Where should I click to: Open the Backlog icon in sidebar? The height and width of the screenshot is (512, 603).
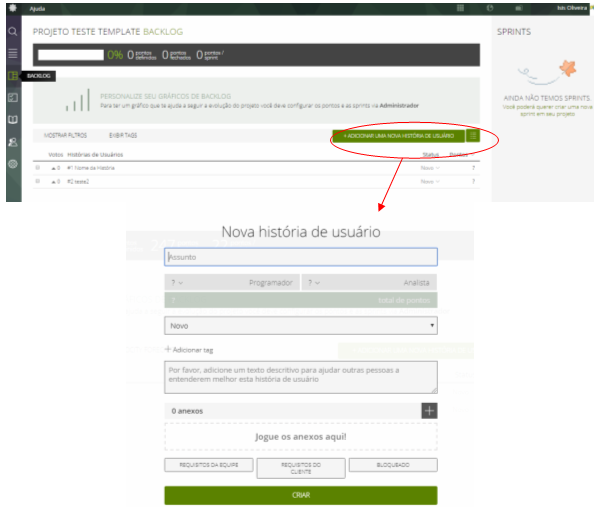pos(13,75)
